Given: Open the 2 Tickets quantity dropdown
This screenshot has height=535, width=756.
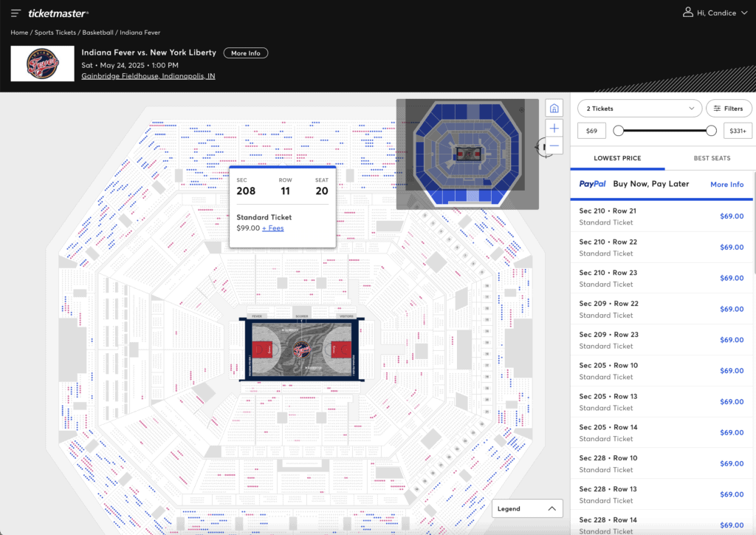Looking at the screenshot, I should click(x=639, y=109).
